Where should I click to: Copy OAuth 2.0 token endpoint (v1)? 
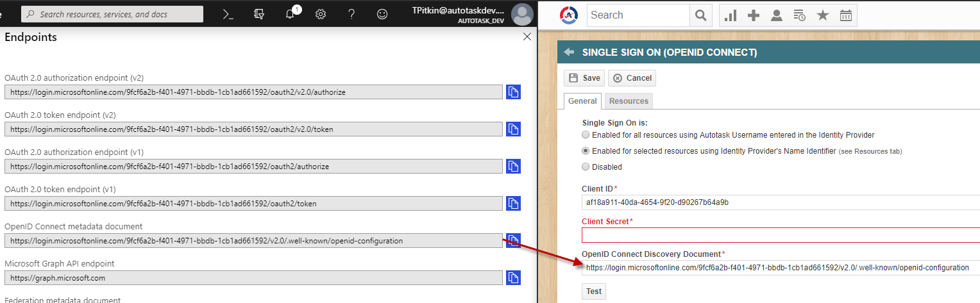coord(513,204)
